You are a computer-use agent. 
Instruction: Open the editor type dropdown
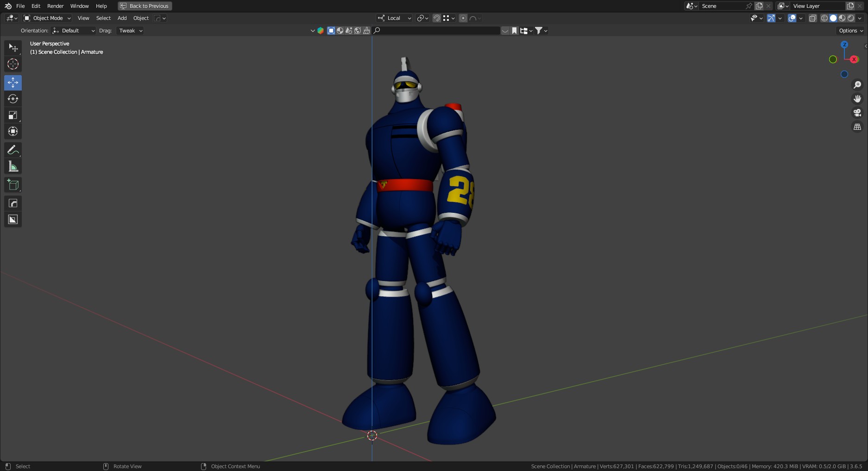tap(12, 18)
